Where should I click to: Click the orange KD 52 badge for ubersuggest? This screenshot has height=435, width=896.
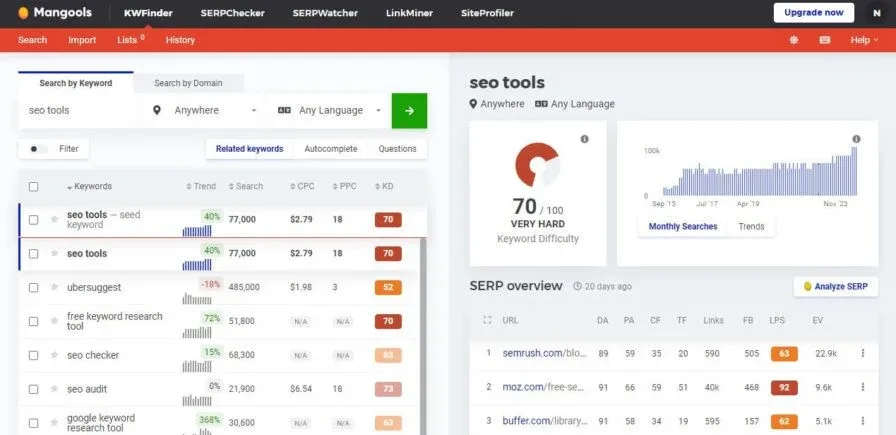click(x=388, y=287)
